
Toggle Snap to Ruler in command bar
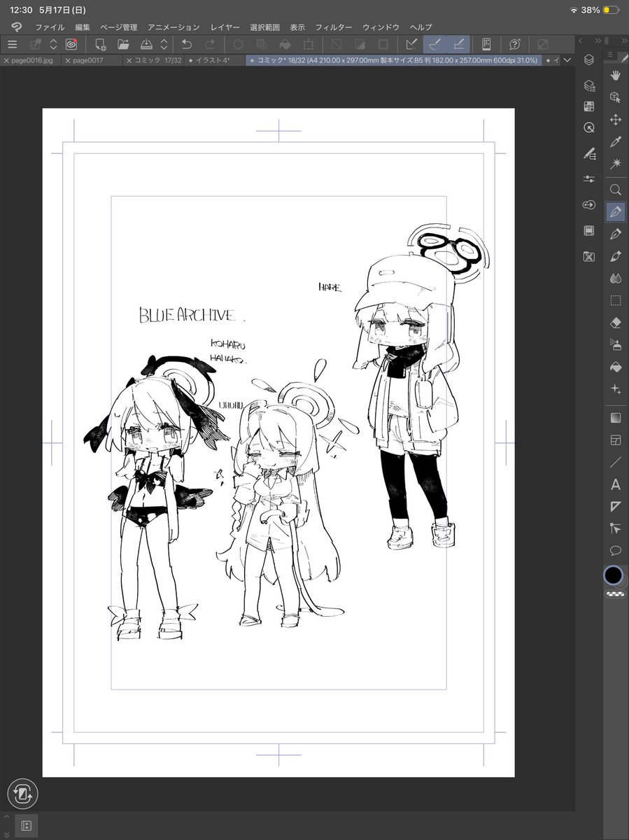[411, 44]
